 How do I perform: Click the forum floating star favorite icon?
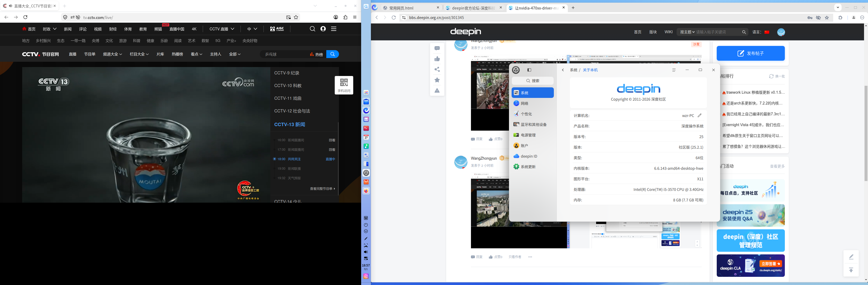[x=437, y=80]
